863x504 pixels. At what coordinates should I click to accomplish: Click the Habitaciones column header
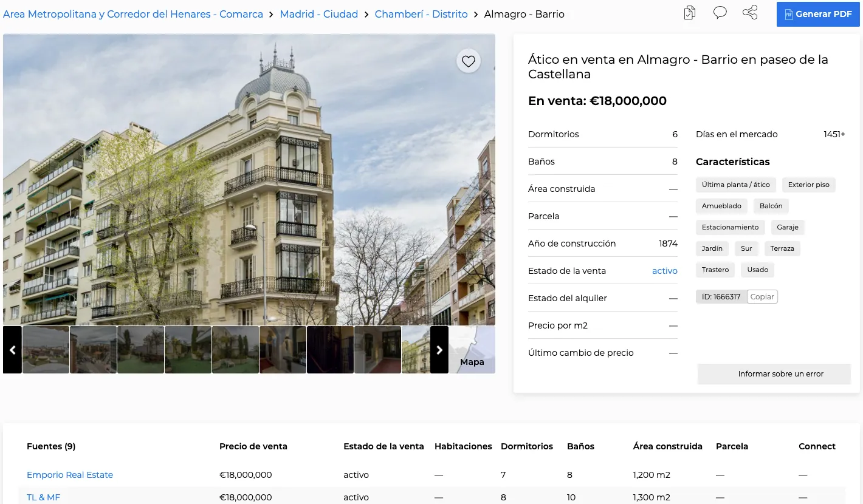point(463,446)
